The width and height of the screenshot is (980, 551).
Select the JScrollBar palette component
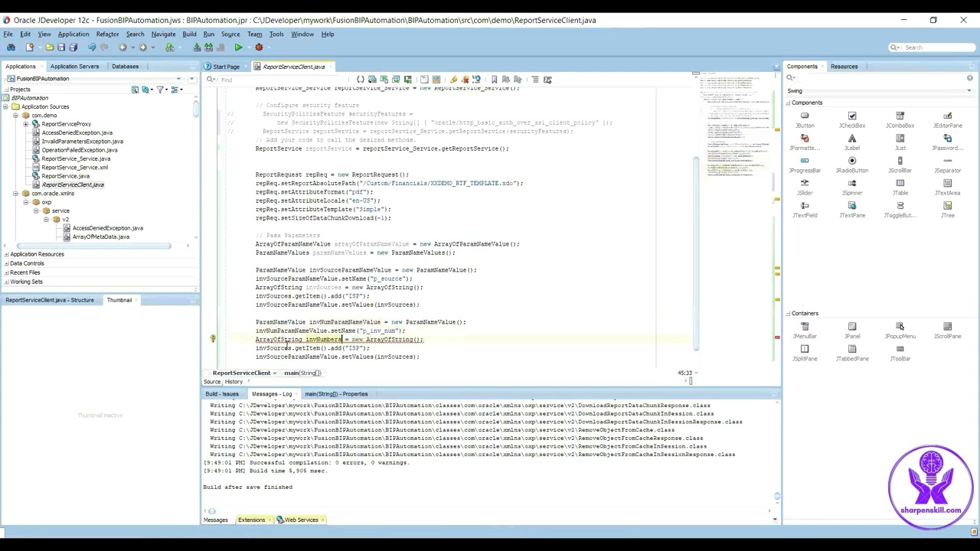(x=900, y=165)
